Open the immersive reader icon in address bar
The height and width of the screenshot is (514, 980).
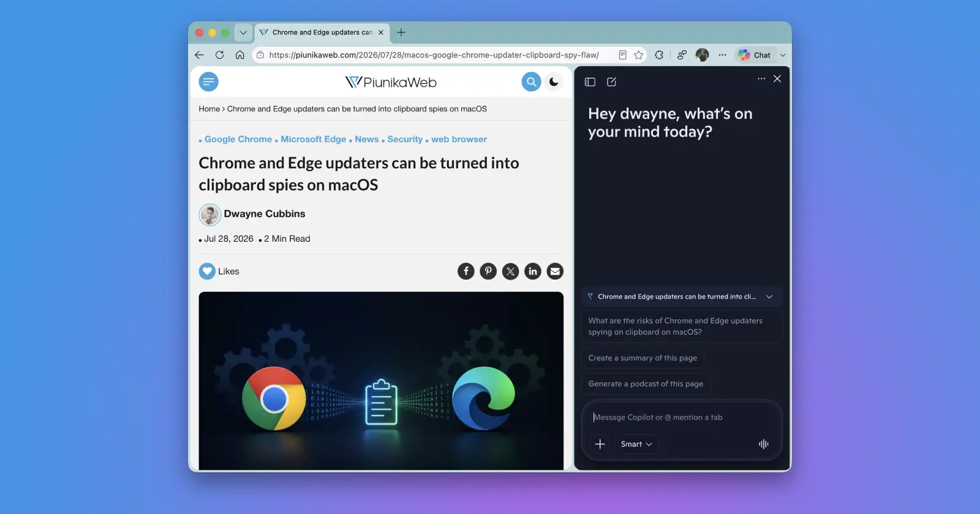[622, 55]
